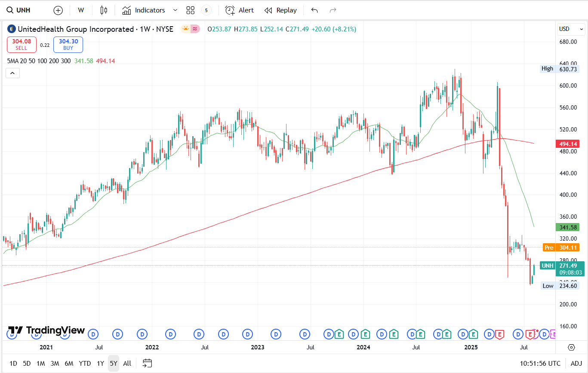Switch to the 6M time range
This screenshot has height=373, width=588.
click(x=69, y=364)
